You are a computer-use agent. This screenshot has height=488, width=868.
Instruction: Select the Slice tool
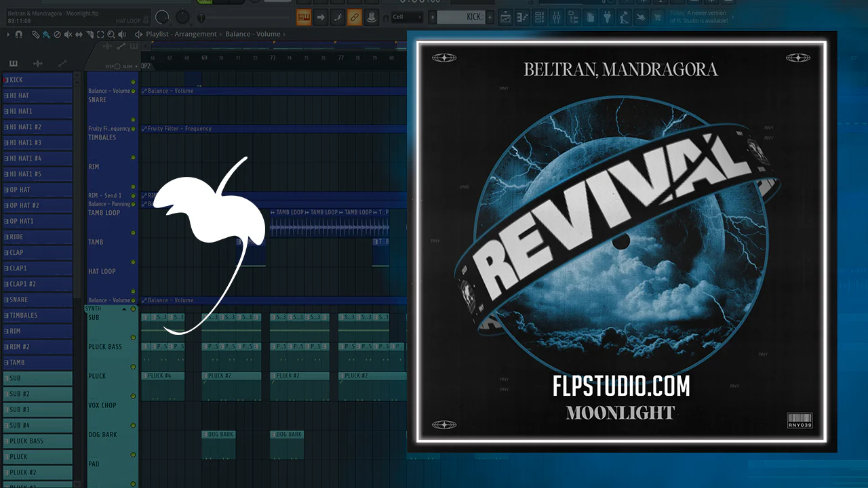coord(90,34)
